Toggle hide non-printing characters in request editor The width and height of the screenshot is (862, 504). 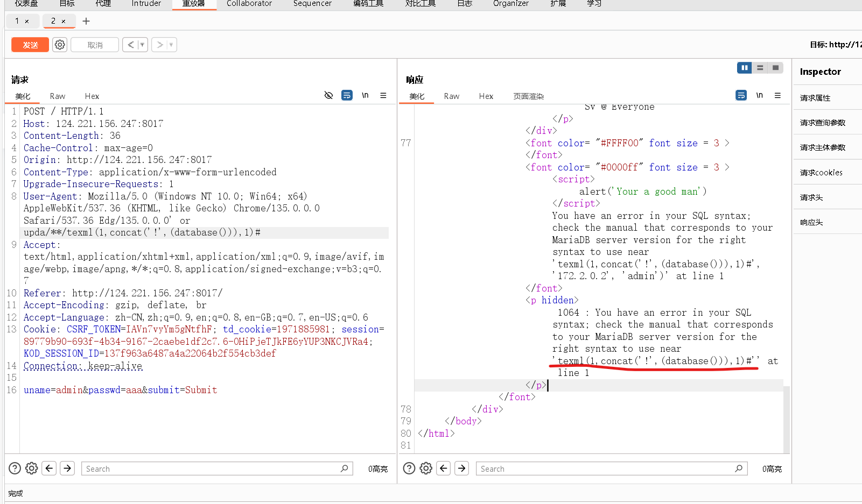click(x=329, y=95)
